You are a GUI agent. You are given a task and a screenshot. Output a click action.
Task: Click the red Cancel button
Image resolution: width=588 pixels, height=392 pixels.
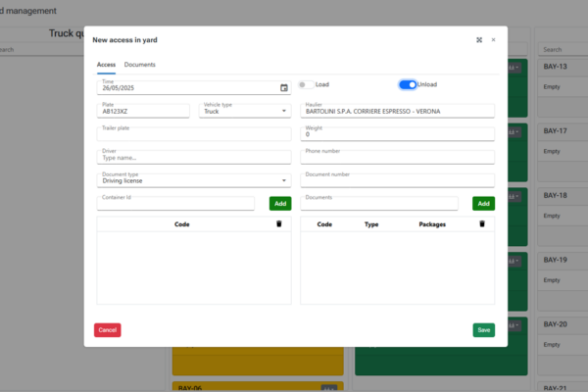pos(108,330)
